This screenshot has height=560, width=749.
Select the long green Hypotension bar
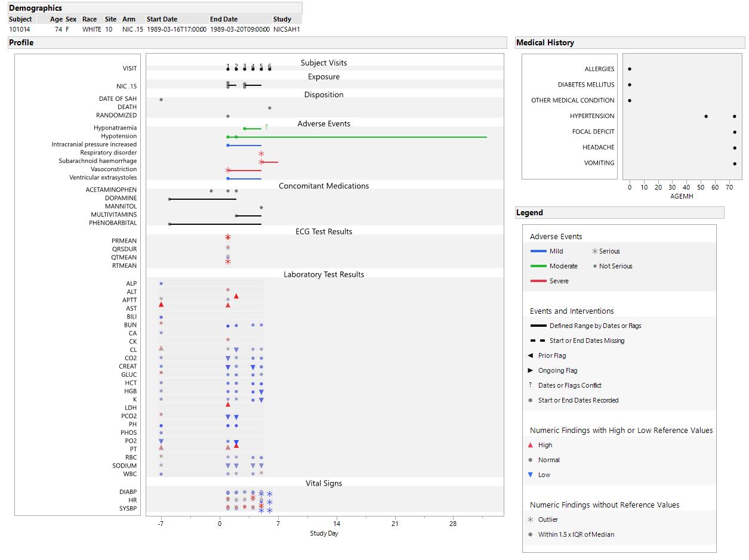358,137
